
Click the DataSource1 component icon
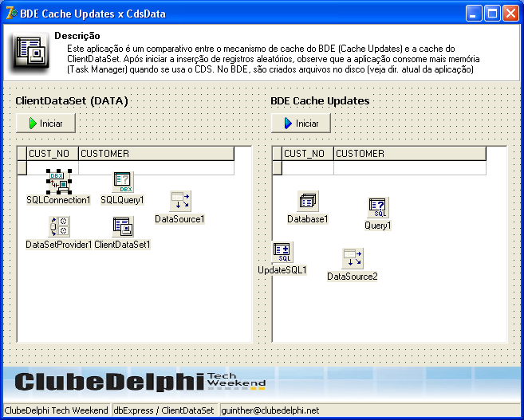point(180,201)
